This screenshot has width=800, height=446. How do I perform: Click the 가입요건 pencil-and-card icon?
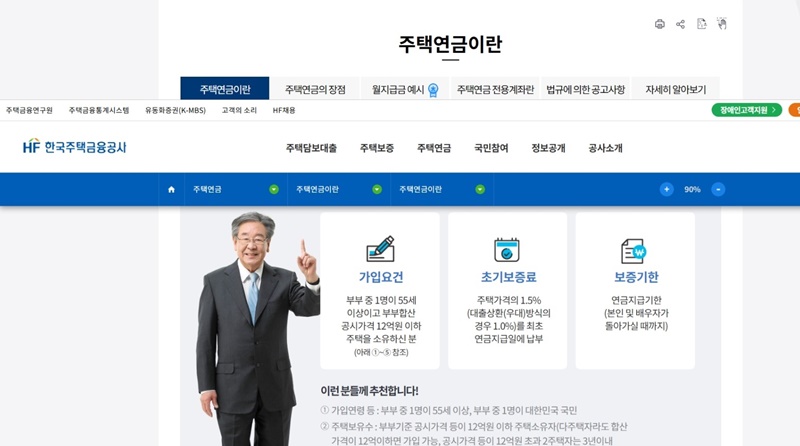380,249
